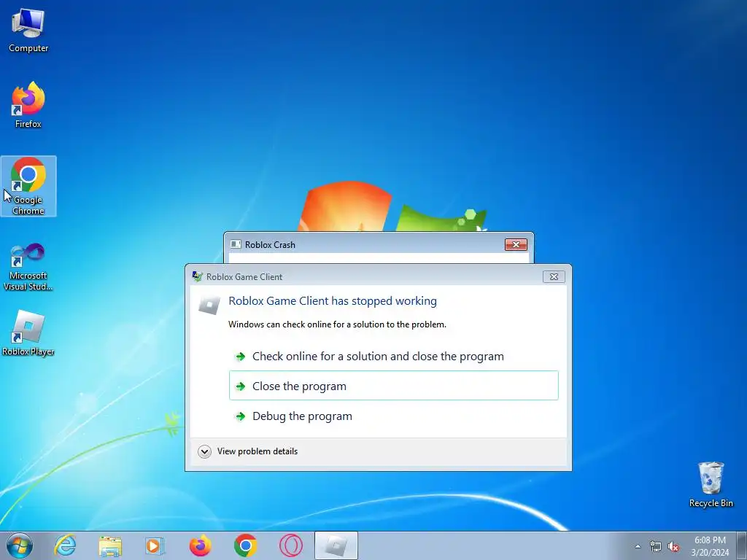Click the Roblox logo in error dialog

point(209,305)
